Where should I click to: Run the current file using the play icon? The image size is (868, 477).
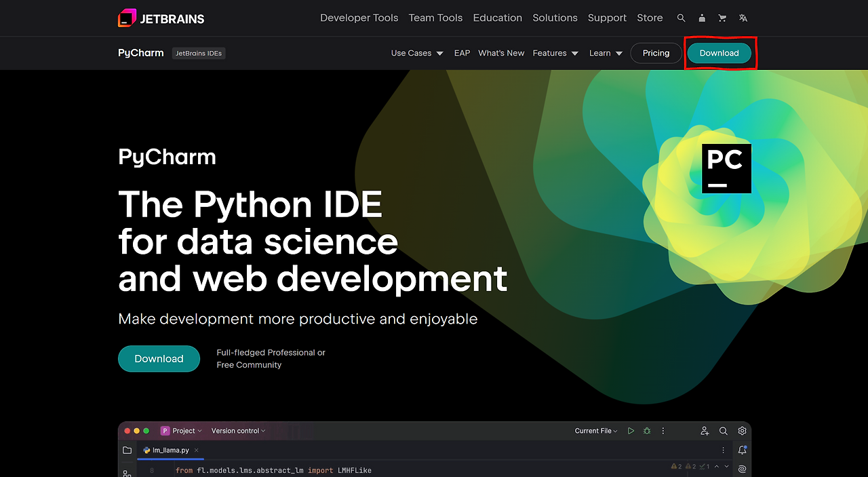click(631, 430)
